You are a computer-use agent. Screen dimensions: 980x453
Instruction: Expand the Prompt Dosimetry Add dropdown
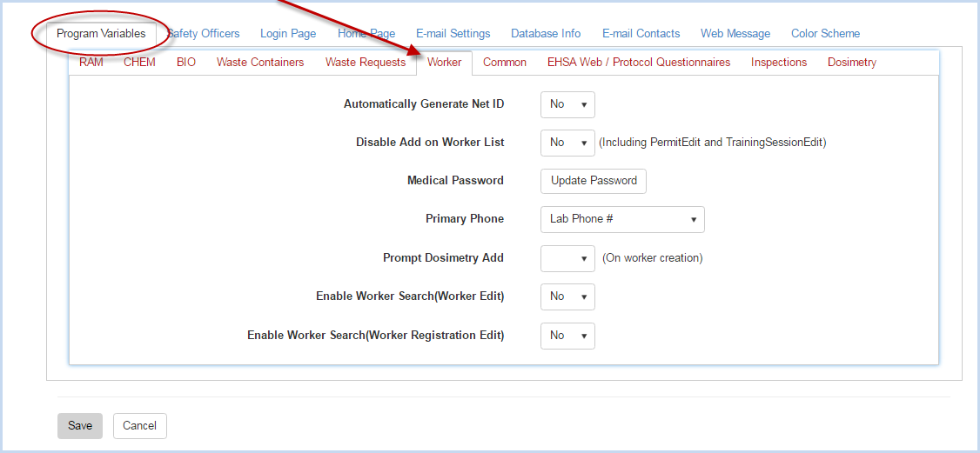(567, 258)
